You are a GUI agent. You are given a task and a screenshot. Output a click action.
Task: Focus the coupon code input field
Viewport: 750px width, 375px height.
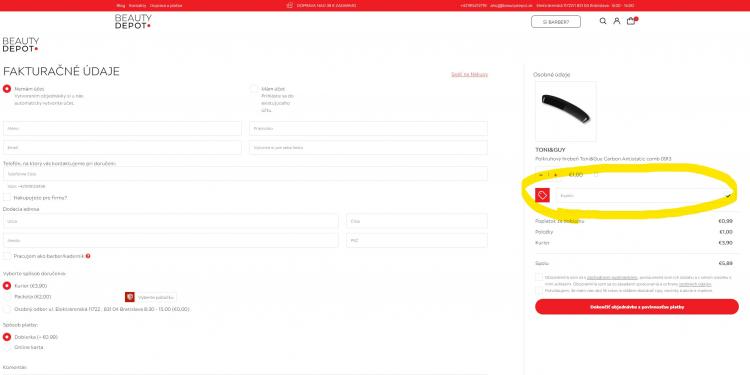[641, 196]
